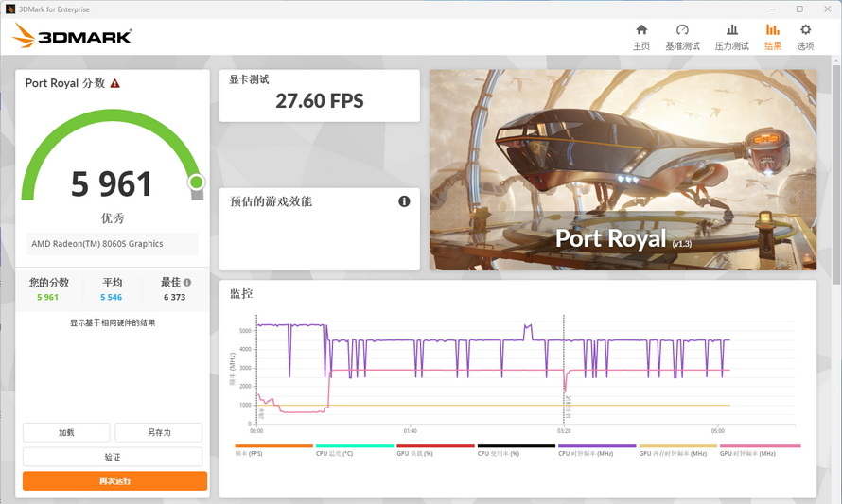Click the Port Royal scene thumbnail
This screenshot has width=842, height=504.
click(623, 169)
